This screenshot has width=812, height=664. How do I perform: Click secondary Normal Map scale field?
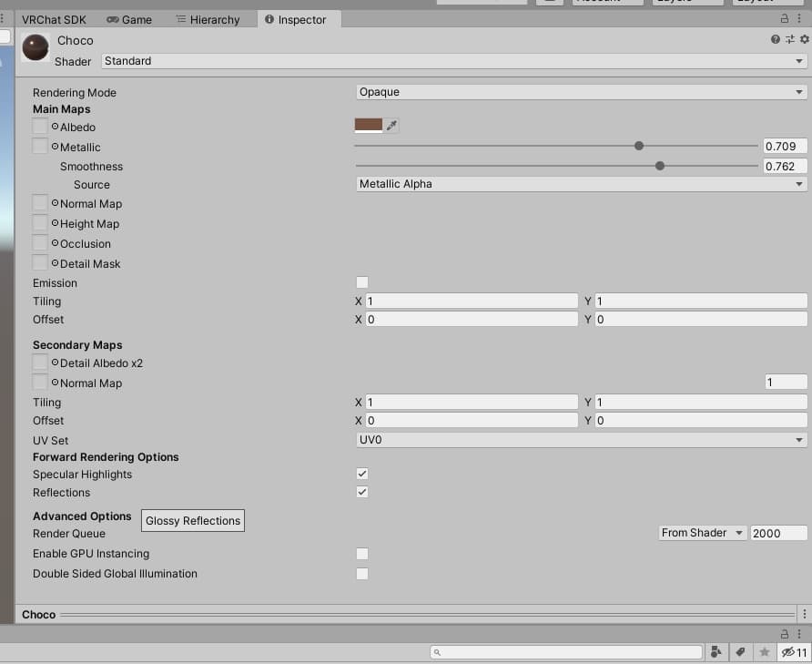(x=786, y=382)
